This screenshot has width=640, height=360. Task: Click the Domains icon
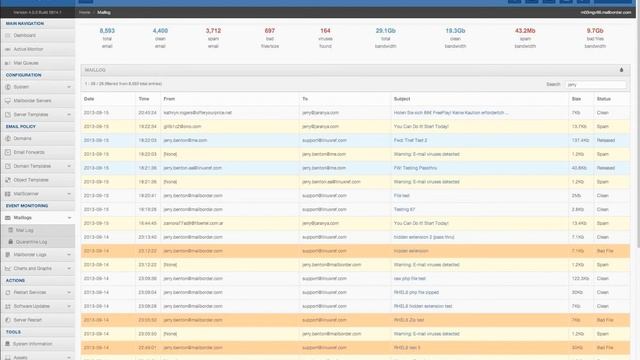click(x=8, y=139)
